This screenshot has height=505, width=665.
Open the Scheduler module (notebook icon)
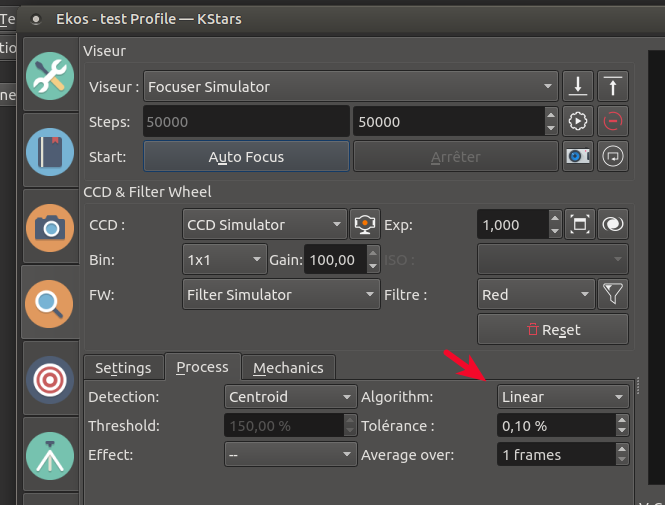pos(50,152)
